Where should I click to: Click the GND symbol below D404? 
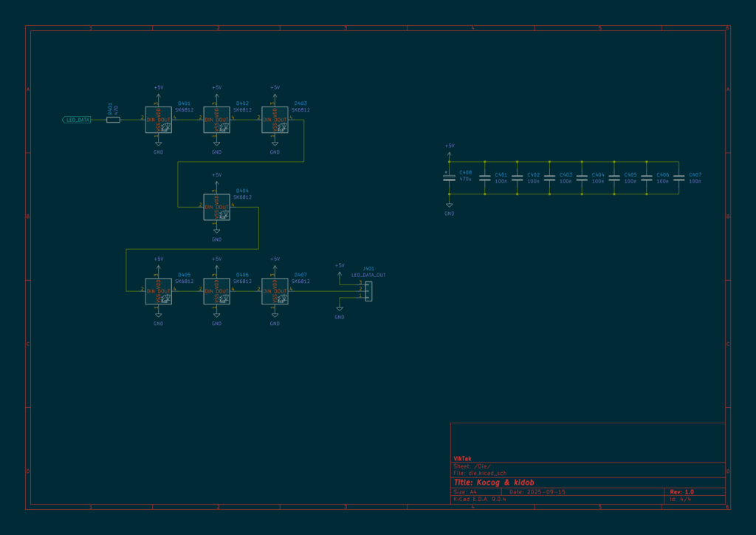pyautogui.click(x=216, y=231)
